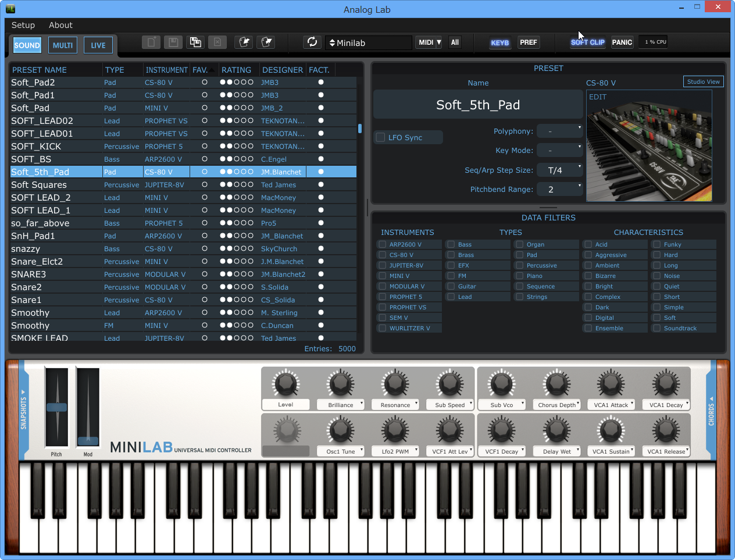Click the Export preset icon
735x560 pixels.
266,42
